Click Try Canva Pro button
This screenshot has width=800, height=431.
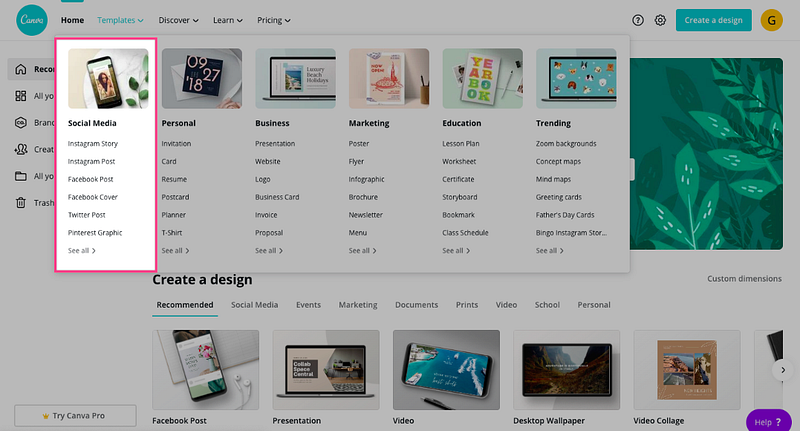click(75, 416)
